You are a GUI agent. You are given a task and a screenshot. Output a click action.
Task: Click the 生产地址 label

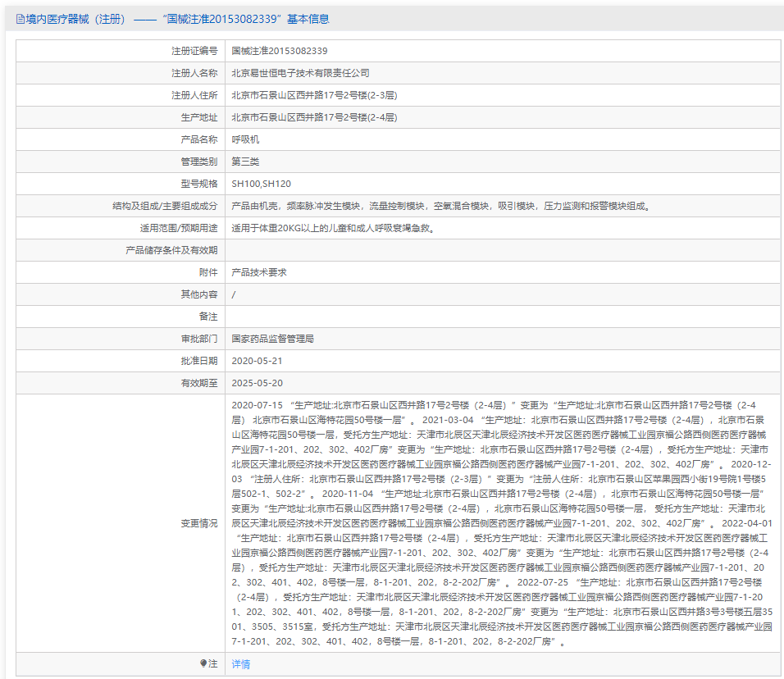click(199, 117)
